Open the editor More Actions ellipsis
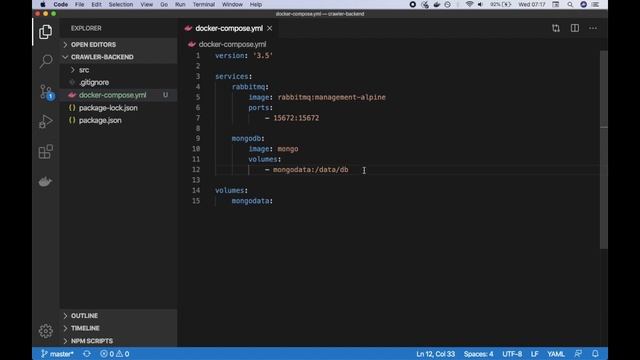 [593, 28]
